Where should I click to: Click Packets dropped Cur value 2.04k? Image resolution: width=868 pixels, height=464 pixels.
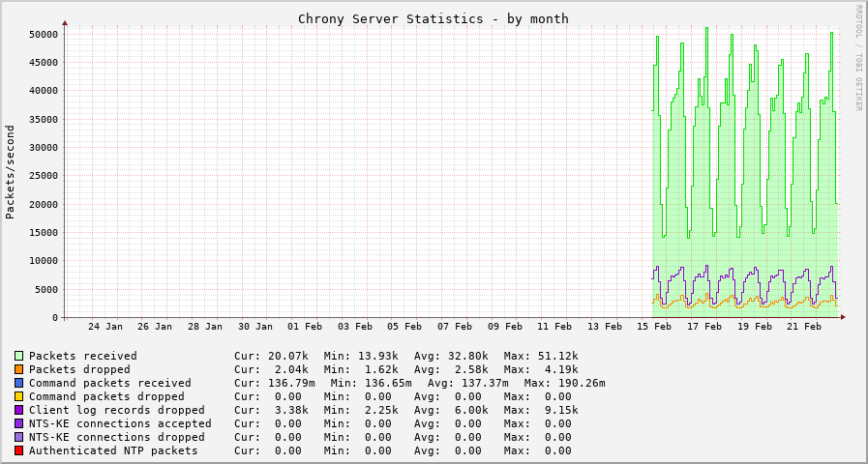(291, 369)
